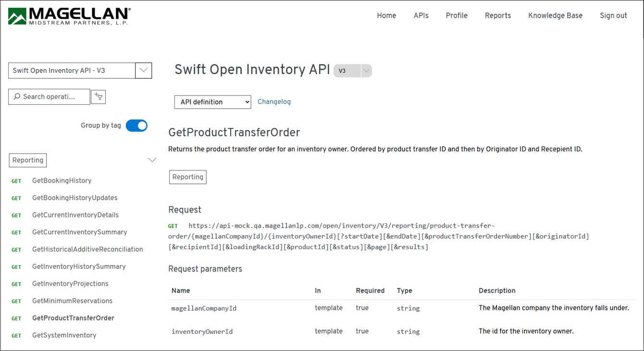The image size is (644, 351).
Task: Click the magellanCompanyId parameter name
Action: point(204,308)
